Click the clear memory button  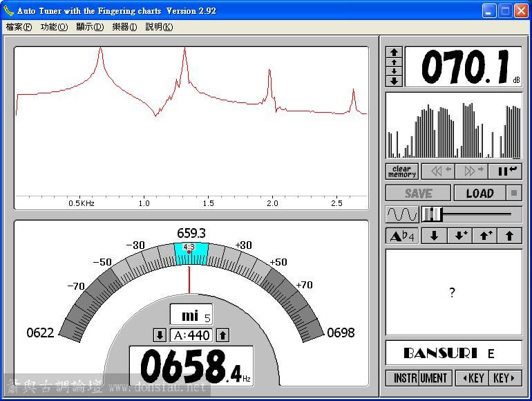401,171
